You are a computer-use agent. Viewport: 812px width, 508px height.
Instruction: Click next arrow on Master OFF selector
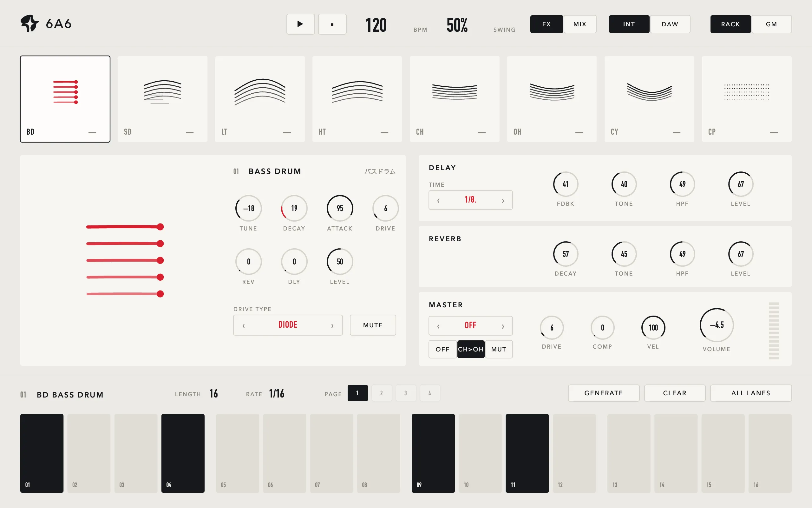tap(503, 326)
